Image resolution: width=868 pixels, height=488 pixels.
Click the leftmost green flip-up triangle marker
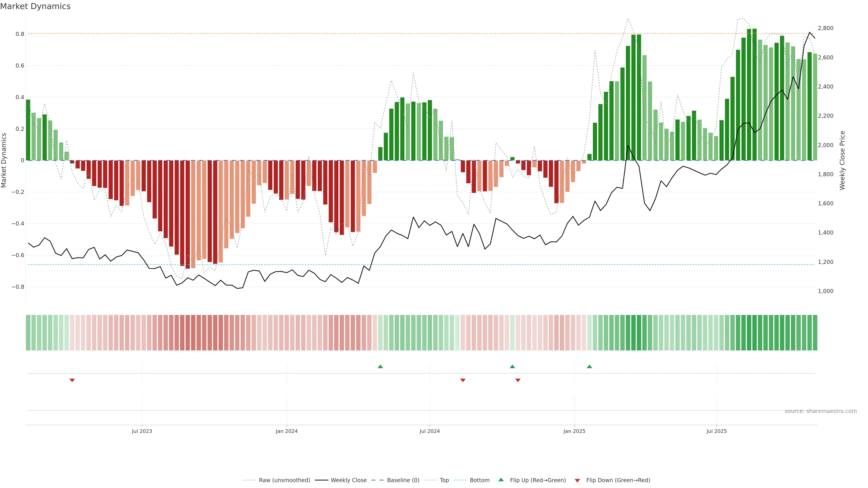(380, 366)
